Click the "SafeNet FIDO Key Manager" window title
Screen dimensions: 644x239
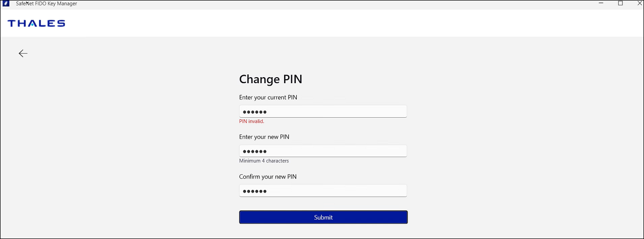tap(47, 4)
